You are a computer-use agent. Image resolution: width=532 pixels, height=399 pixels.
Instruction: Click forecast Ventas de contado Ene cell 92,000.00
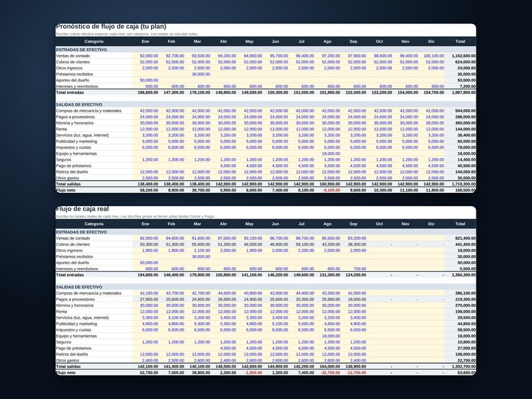pos(149,56)
